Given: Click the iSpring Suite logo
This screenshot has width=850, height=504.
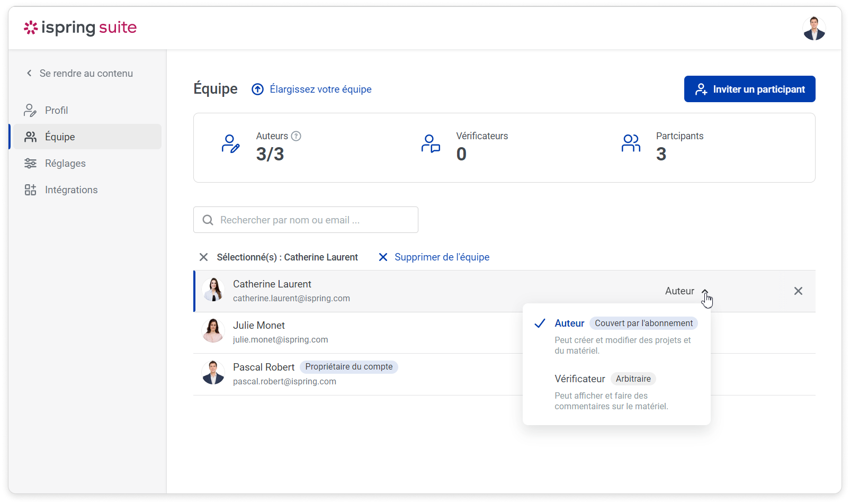Looking at the screenshot, I should 80,28.
